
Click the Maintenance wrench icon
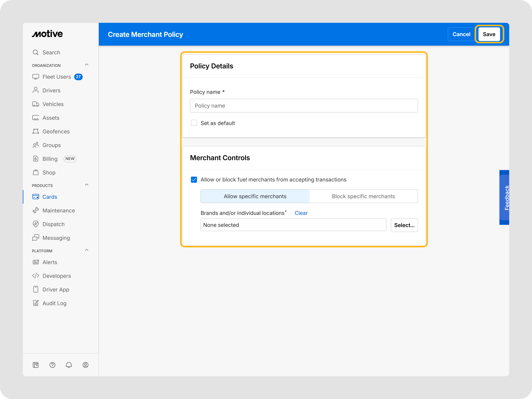coord(36,211)
